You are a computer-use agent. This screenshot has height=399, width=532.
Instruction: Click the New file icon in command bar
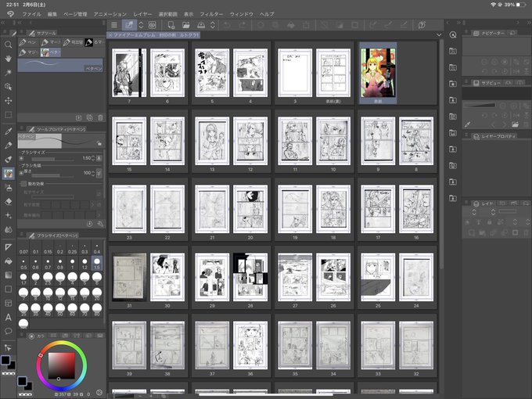click(171, 25)
